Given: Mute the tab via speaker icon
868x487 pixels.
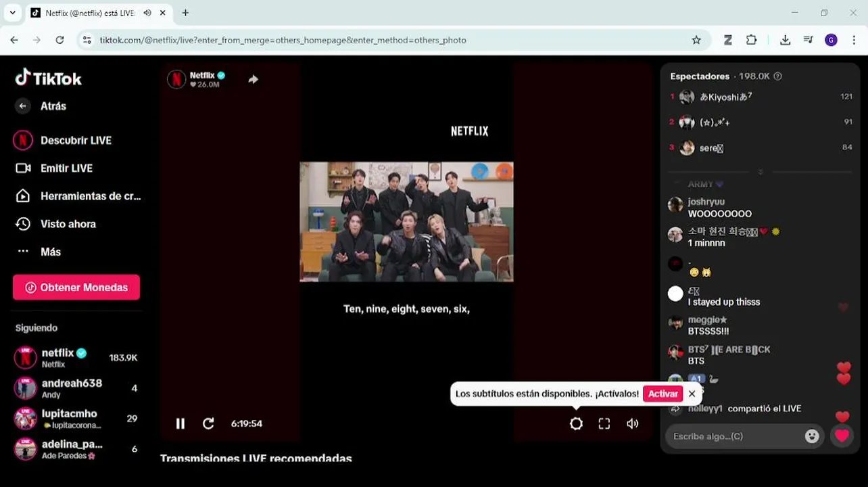Looking at the screenshot, I should [147, 13].
